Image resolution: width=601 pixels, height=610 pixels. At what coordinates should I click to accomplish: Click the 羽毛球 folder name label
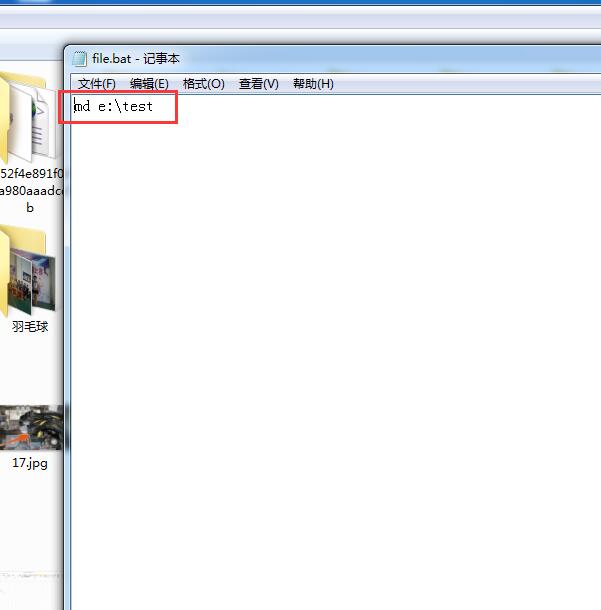tap(30, 326)
